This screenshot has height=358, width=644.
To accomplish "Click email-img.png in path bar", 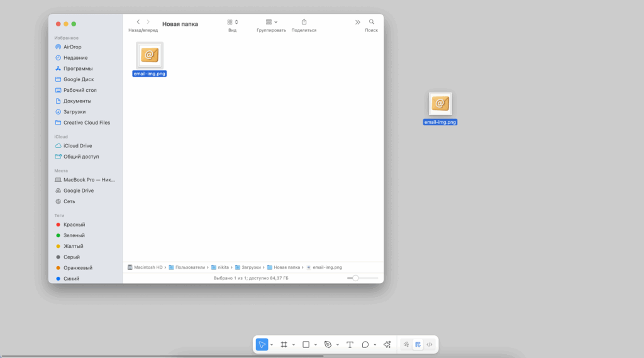I will [324, 267].
